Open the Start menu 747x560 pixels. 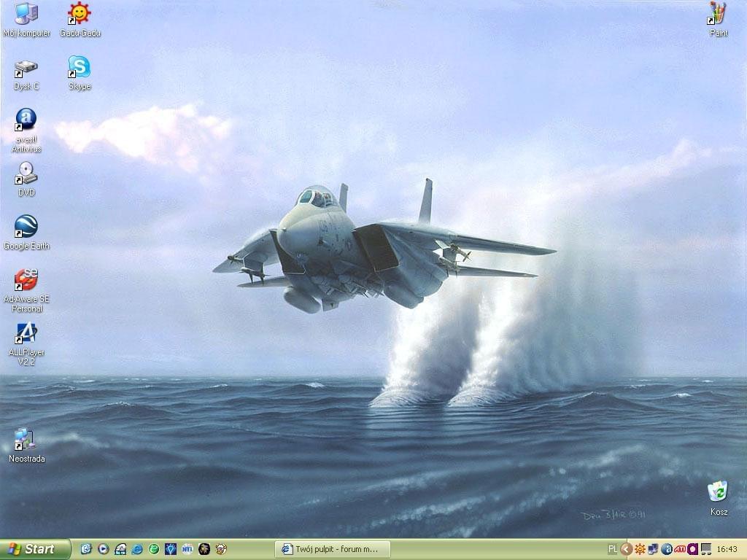pyautogui.click(x=35, y=550)
